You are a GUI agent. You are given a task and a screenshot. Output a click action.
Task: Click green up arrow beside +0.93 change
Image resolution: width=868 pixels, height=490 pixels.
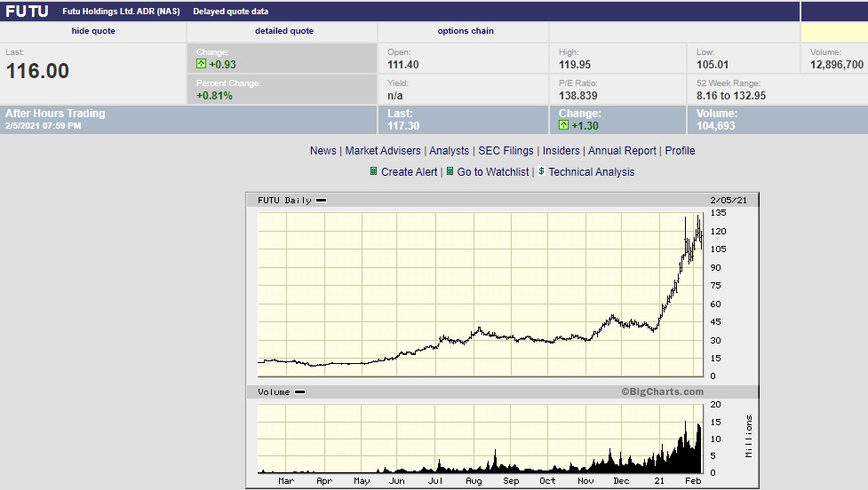[202, 65]
